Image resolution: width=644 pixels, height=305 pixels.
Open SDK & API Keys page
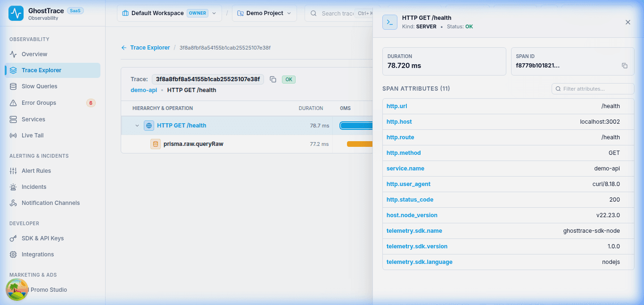pos(52,238)
